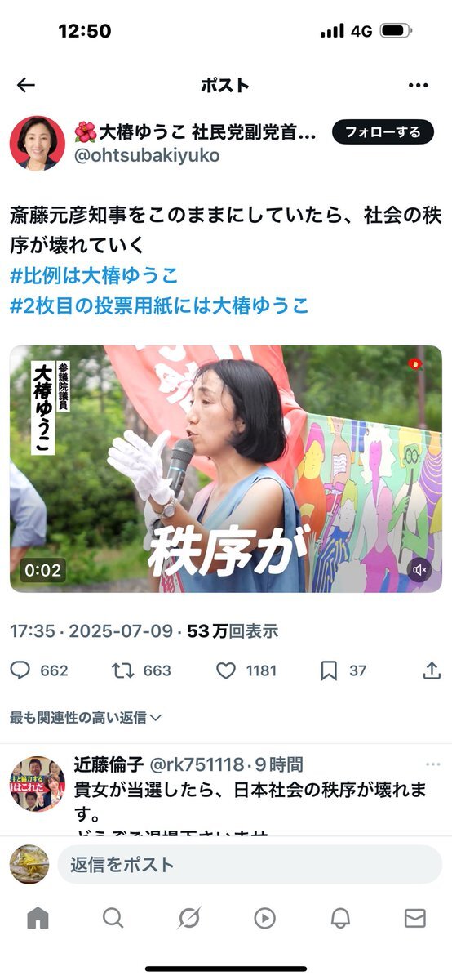
Task: Open the video play tab icon
Action: (264, 918)
